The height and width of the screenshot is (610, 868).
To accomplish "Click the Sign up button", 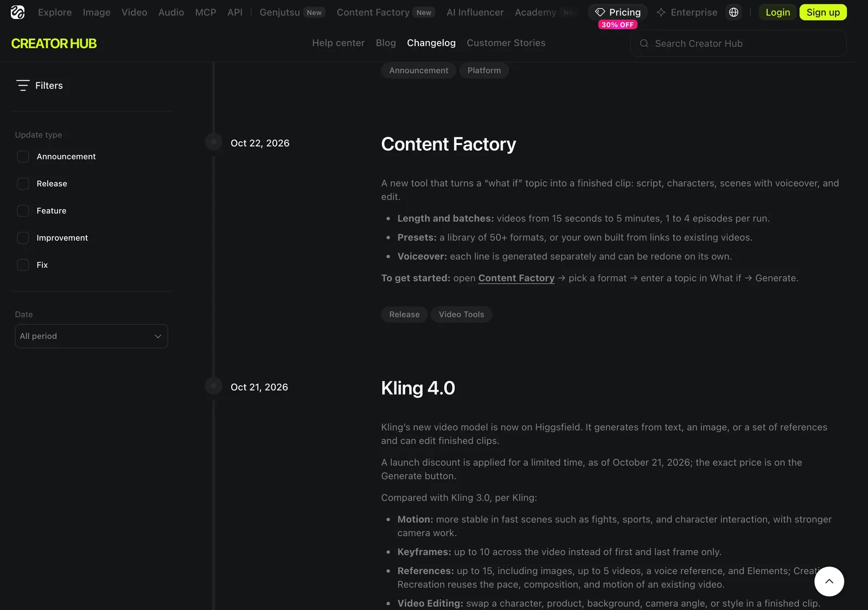I will click(823, 12).
